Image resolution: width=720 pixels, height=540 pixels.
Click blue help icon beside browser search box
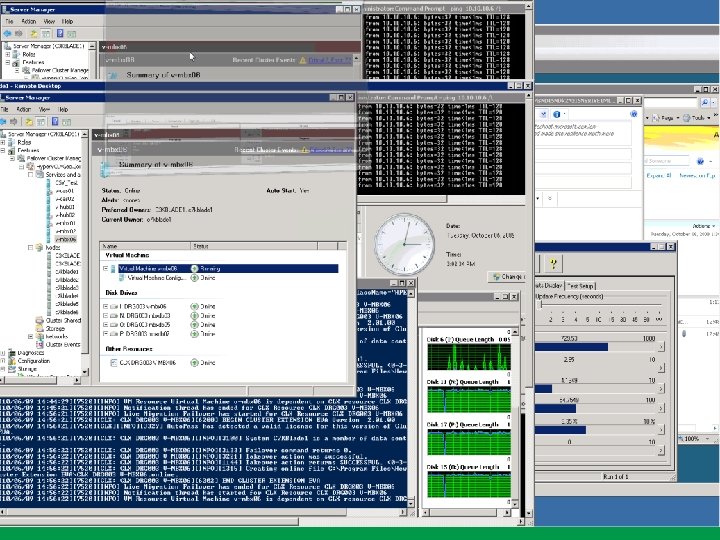tap(700, 161)
